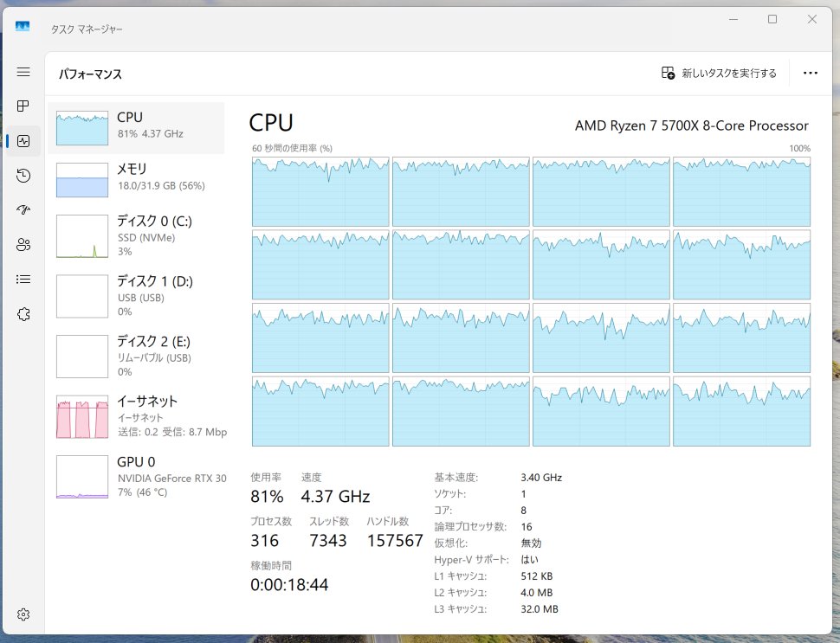
Task: Open Task Manager settings gear
Action: [x=23, y=614]
